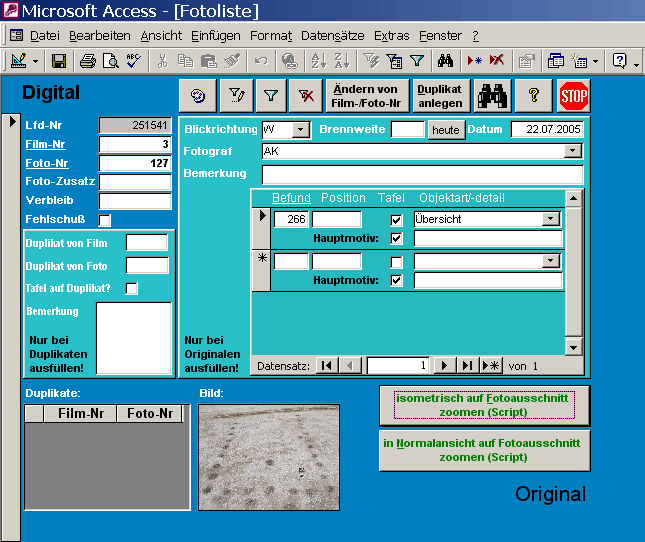Uncheck the Tafel checkbox for Befund 266

[x=396, y=219]
